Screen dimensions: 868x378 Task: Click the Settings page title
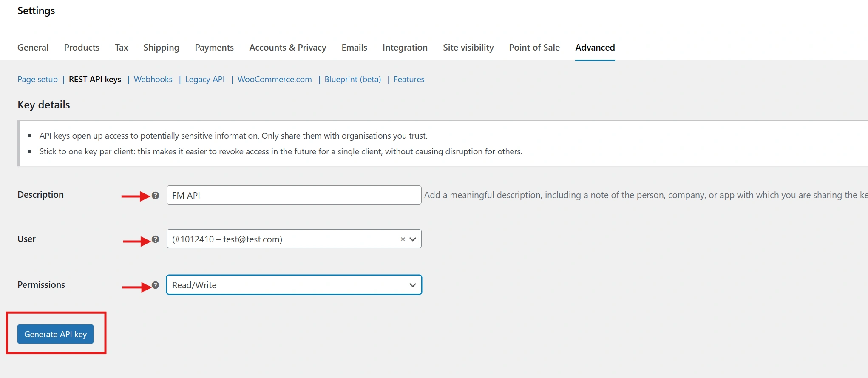[36, 11]
